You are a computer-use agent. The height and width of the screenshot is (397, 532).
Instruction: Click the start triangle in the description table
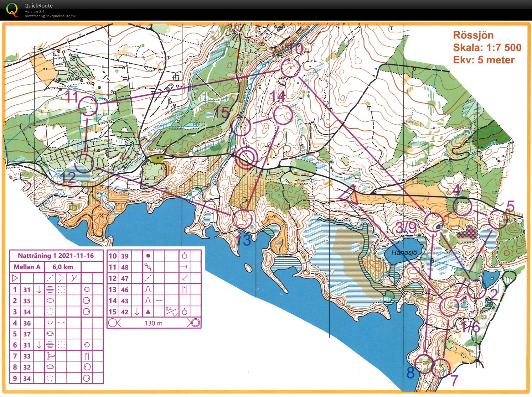[15, 278]
